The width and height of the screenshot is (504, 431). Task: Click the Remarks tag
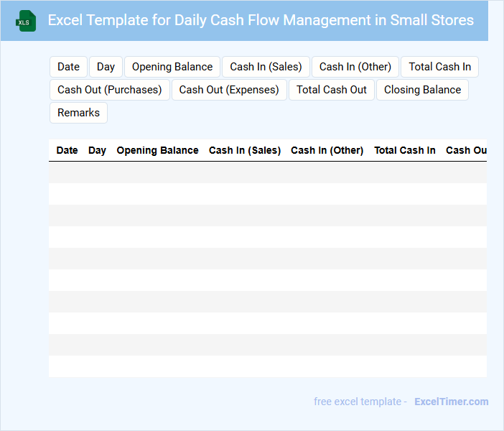point(78,113)
